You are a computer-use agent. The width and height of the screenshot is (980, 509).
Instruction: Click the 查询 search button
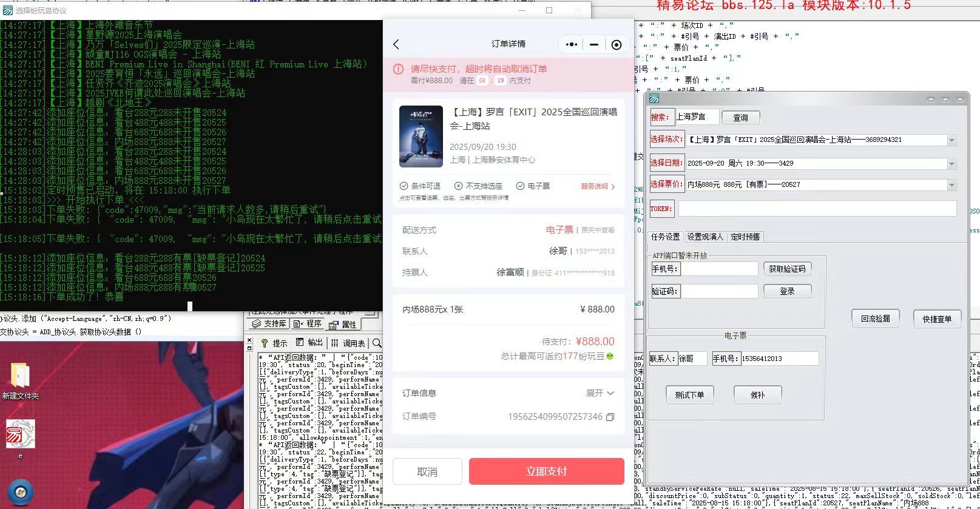(741, 118)
